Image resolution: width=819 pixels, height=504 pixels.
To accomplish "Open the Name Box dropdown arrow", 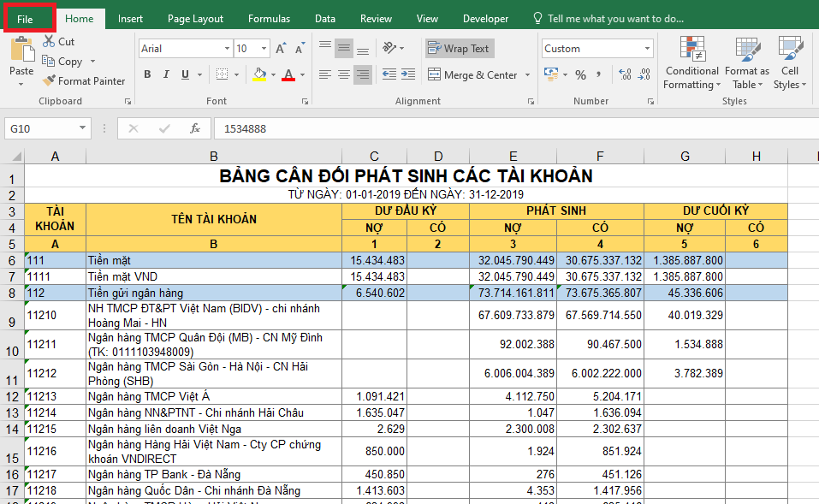I will 83,128.
